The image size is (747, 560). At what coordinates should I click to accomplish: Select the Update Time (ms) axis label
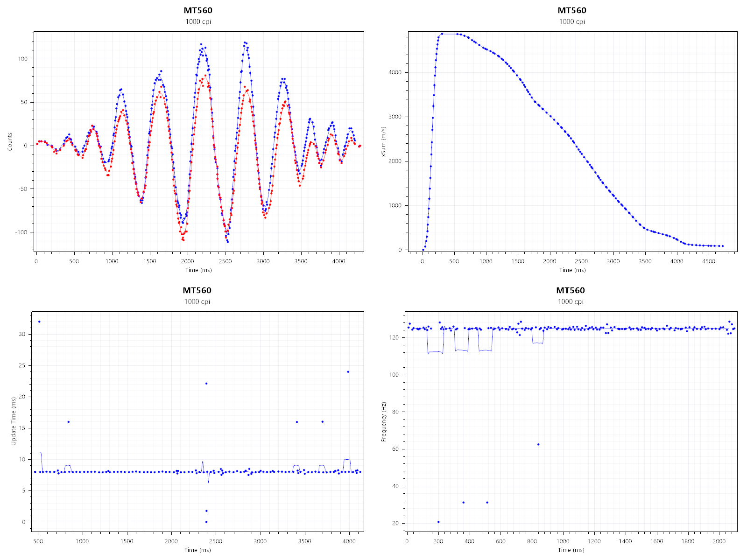[14, 421]
